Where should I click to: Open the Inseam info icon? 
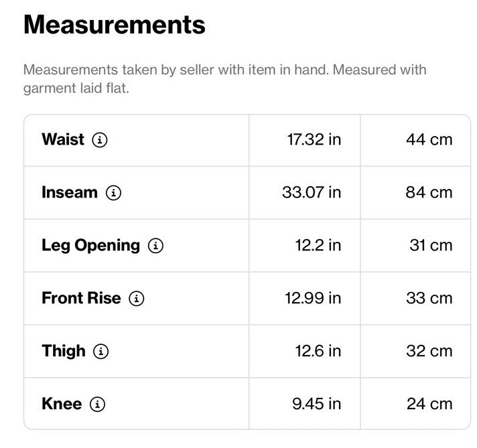113,193
